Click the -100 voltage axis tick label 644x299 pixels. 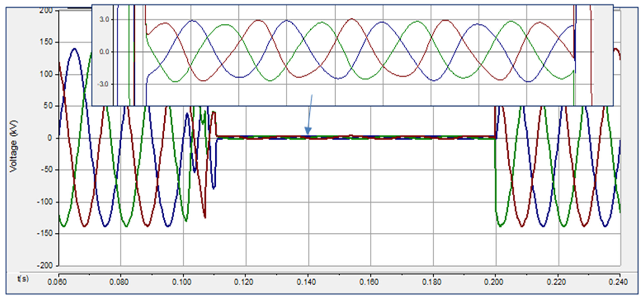[x=45, y=202]
